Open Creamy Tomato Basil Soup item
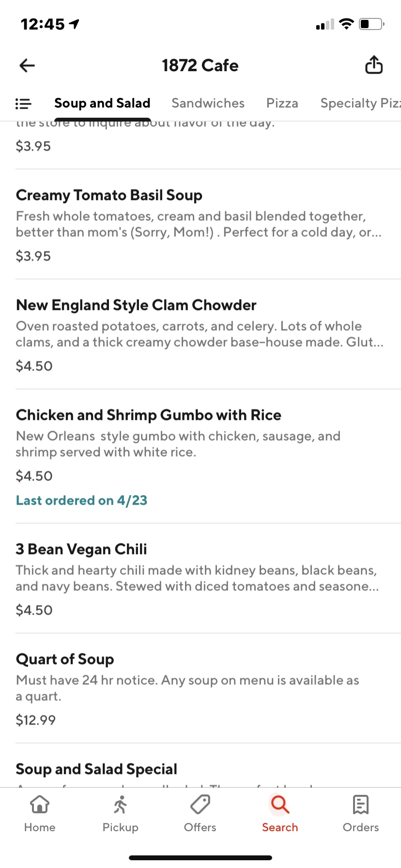The width and height of the screenshot is (401, 868). pos(109,195)
